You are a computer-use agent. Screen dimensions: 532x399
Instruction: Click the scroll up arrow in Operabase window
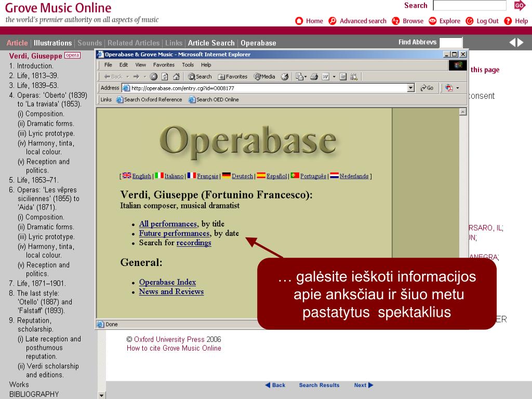463,112
